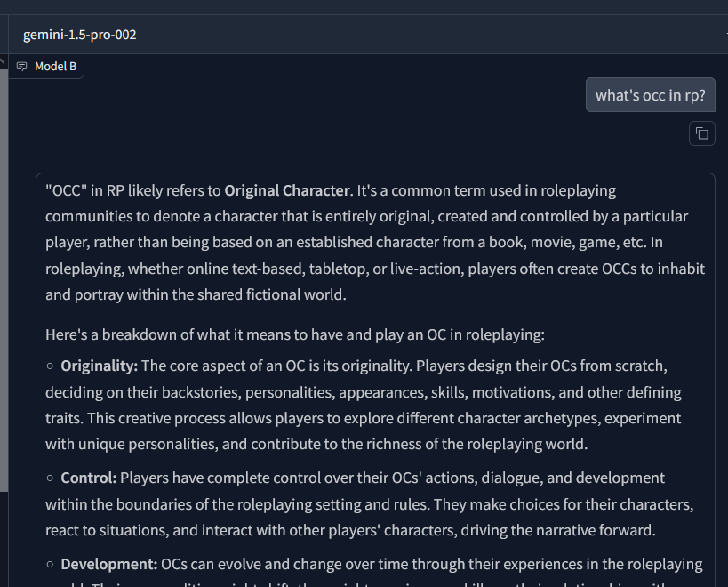Click the partially hidden control in the top-right header
The height and width of the screenshot is (587, 728).
(726, 35)
